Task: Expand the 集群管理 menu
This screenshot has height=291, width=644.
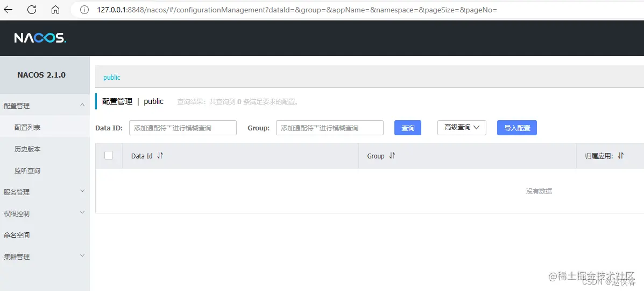Action: 45,257
